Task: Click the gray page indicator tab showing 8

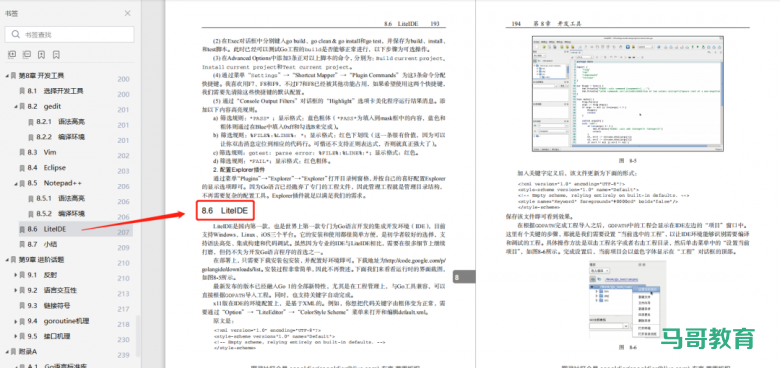Action: click(465, 277)
